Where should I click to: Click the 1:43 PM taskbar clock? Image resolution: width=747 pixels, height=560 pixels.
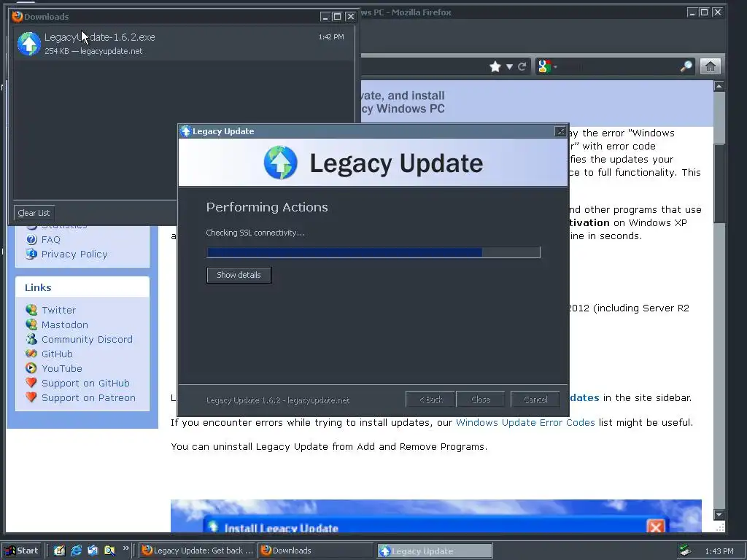click(x=719, y=551)
